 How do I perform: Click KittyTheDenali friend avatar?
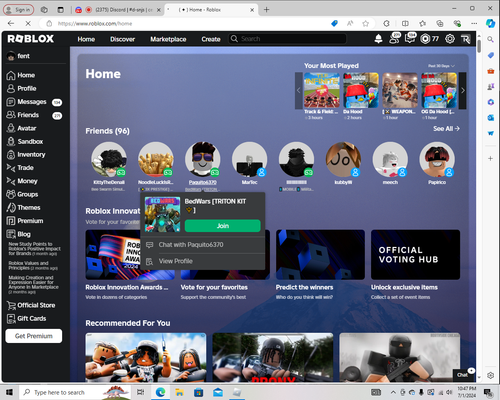[109, 159]
